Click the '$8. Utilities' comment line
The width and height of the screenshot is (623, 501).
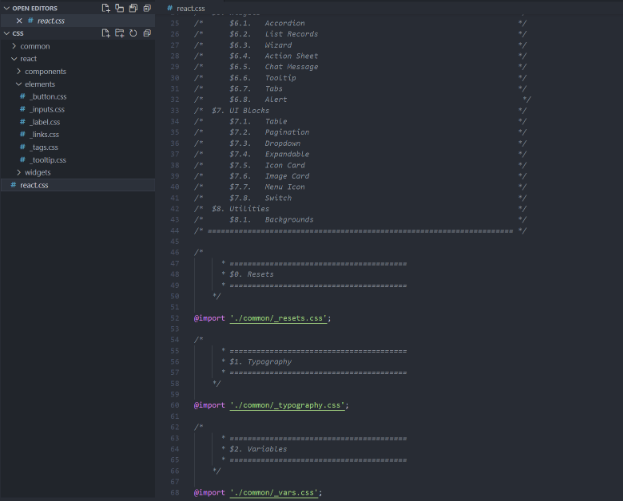click(x=240, y=209)
